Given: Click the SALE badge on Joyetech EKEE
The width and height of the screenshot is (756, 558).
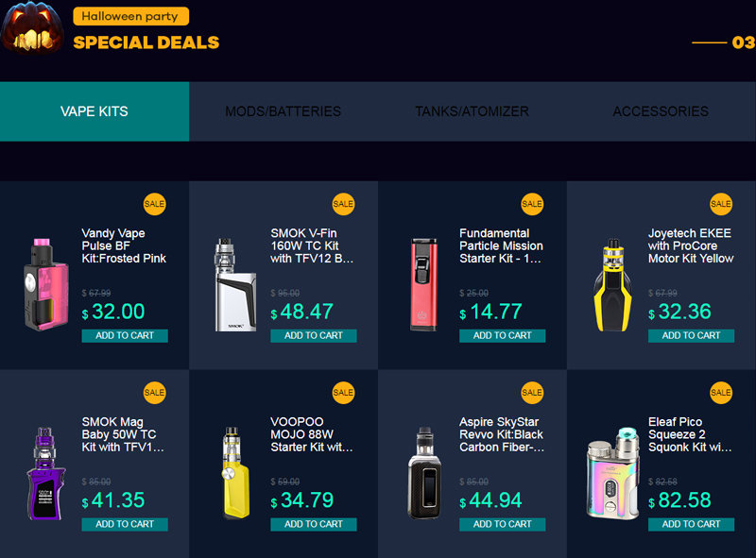Looking at the screenshot, I should pos(721,204).
